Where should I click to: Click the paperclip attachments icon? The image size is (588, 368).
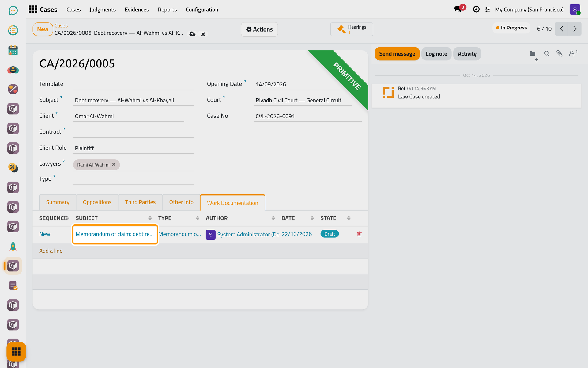click(x=560, y=54)
